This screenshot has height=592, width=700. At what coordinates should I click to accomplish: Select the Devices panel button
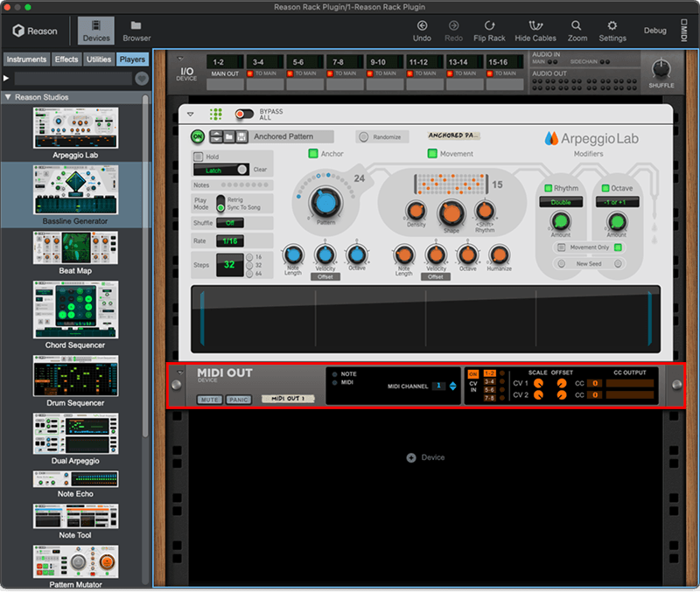pos(96,31)
